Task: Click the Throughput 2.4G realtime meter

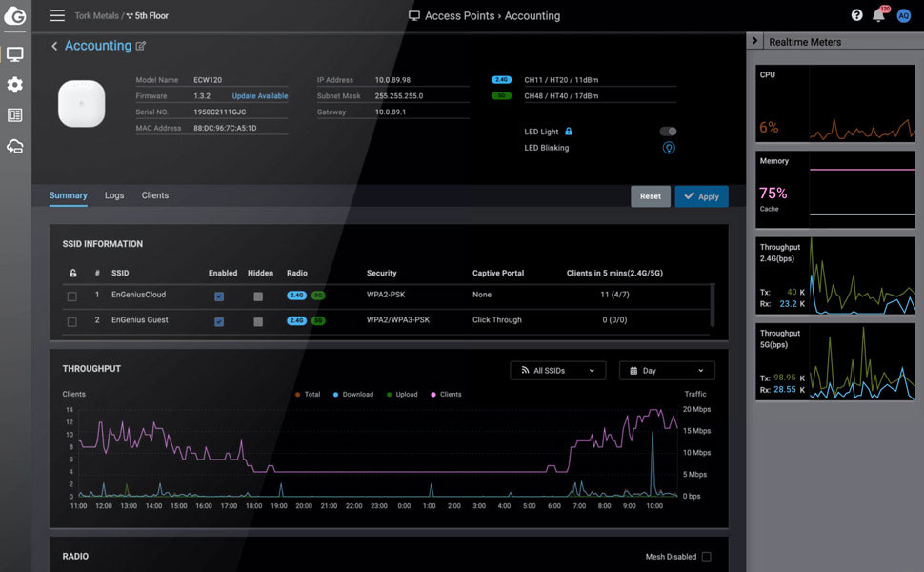Action: click(x=835, y=276)
